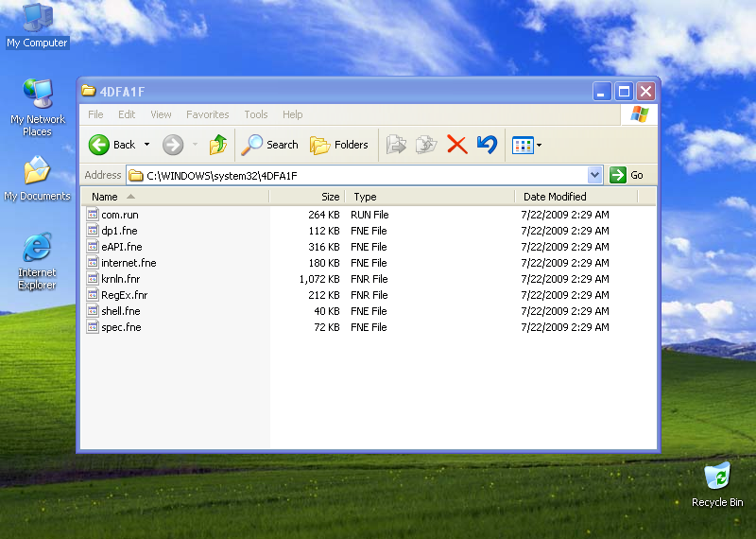Click the krnln.fnr file name
The image size is (756, 539).
[x=121, y=279]
